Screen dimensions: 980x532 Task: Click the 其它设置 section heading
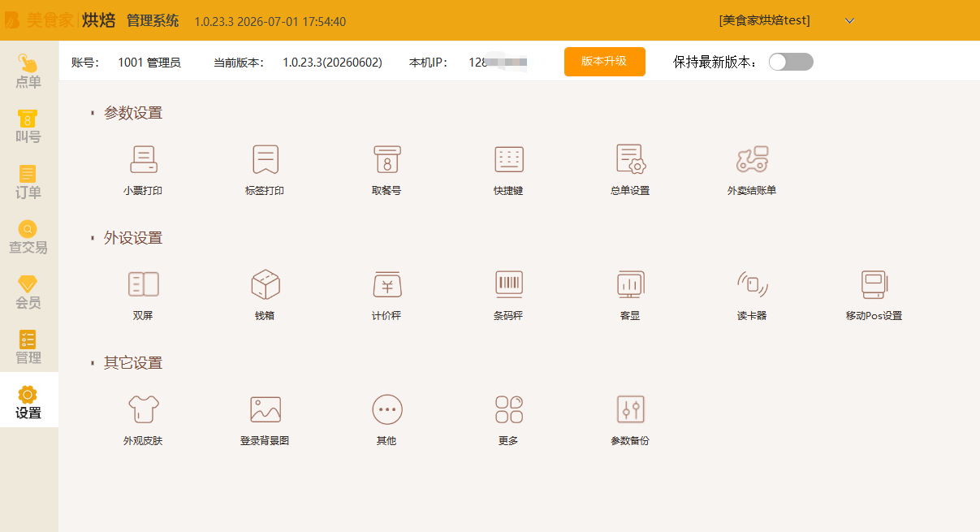point(133,363)
